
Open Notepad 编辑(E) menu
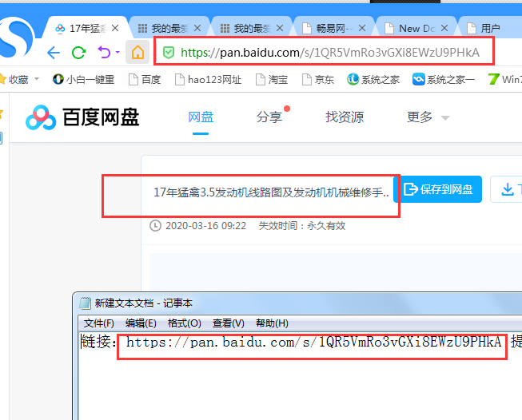pyautogui.click(x=141, y=323)
